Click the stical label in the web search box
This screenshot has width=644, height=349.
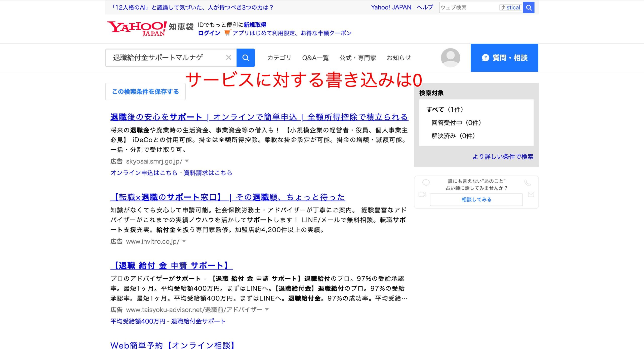[511, 8]
